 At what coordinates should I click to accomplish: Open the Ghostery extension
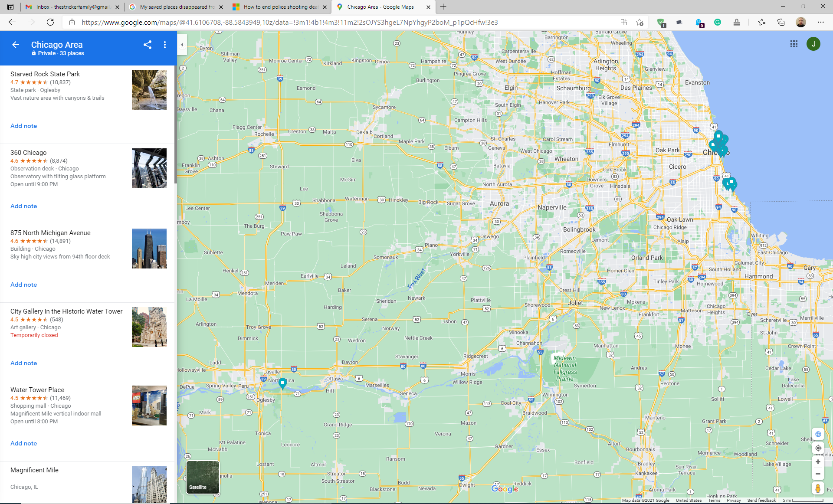click(699, 23)
